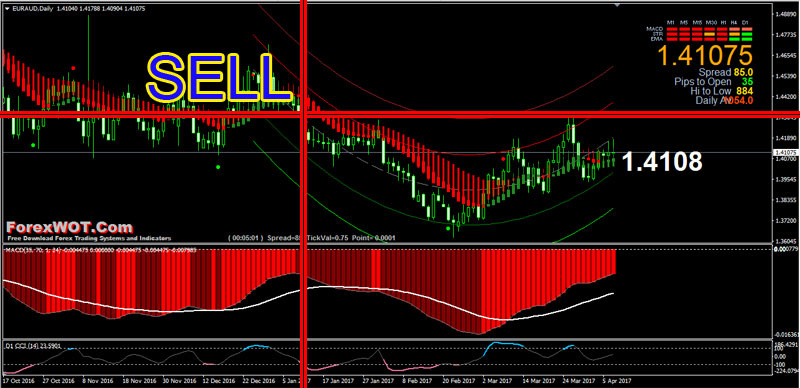Select the D1 timeframe column label in dashboard

745,22
